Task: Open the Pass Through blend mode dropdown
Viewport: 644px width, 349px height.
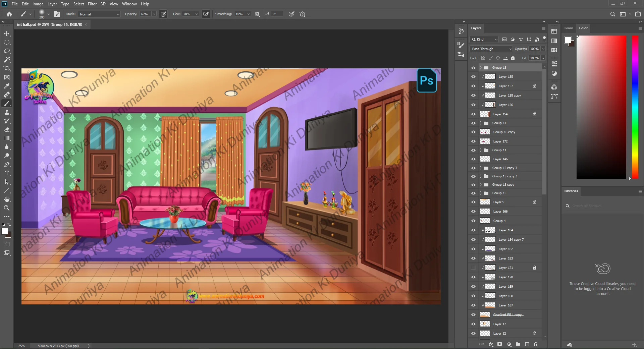Action: click(x=491, y=49)
